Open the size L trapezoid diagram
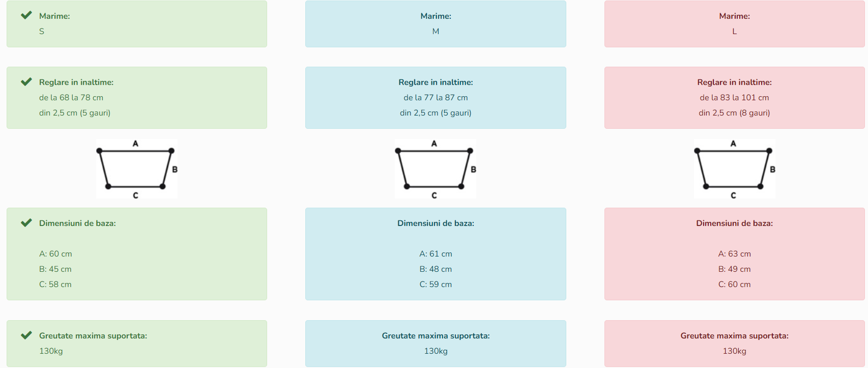This screenshot has height=368, width=868. tap(735, 169)
